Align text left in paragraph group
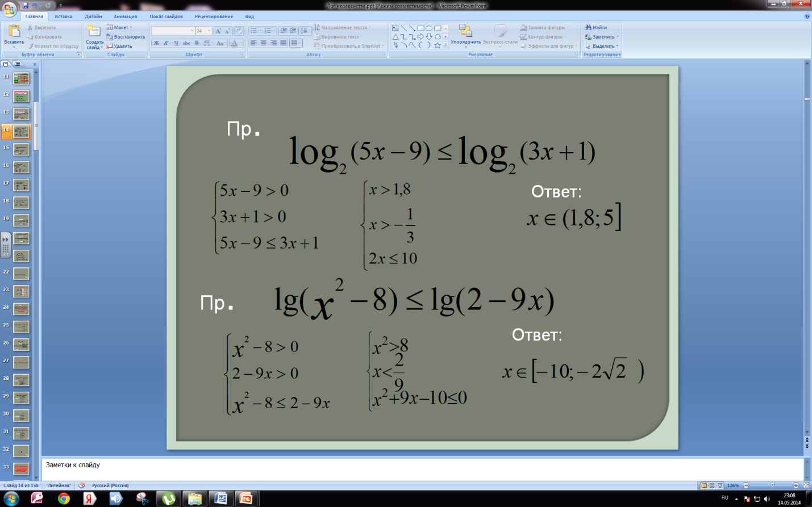This screenshot has height=507, width=812. (x=253, y=43)
